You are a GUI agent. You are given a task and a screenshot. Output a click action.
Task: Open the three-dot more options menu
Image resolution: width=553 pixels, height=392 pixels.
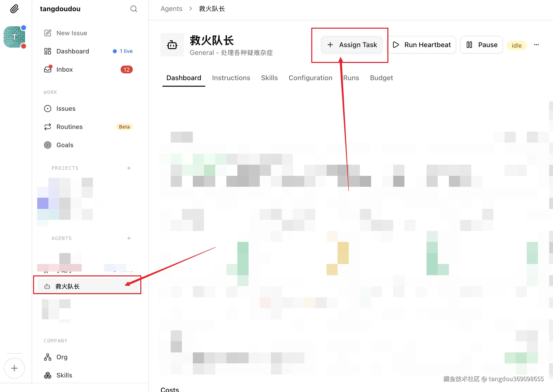[x=536, y=45]
